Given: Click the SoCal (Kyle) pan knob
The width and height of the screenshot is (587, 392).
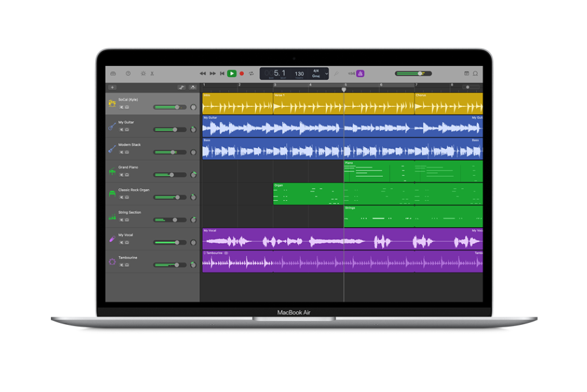Looking at the screenshot, I should (193, 108).
